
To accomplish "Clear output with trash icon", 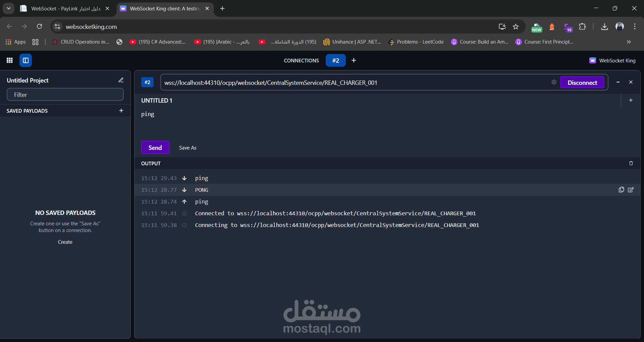I will click(631, 163).
